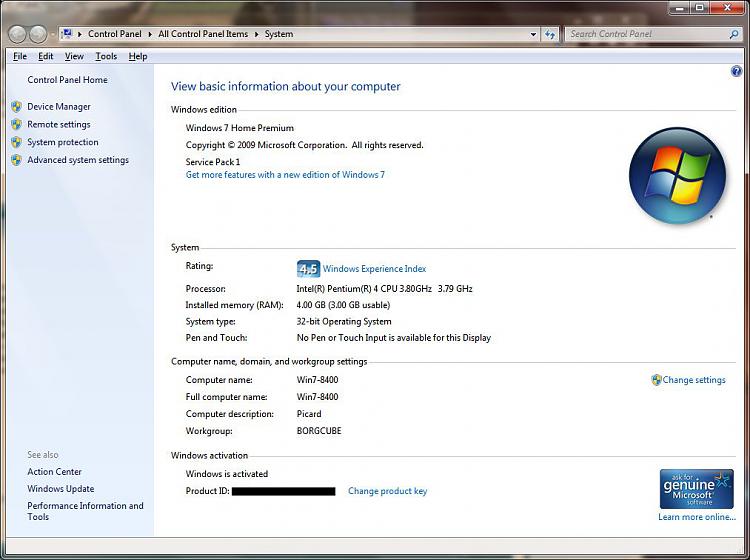750x560 pixels.
Task: Click the genuine Microsoft software badge
Action: click(x=696, y=489)
